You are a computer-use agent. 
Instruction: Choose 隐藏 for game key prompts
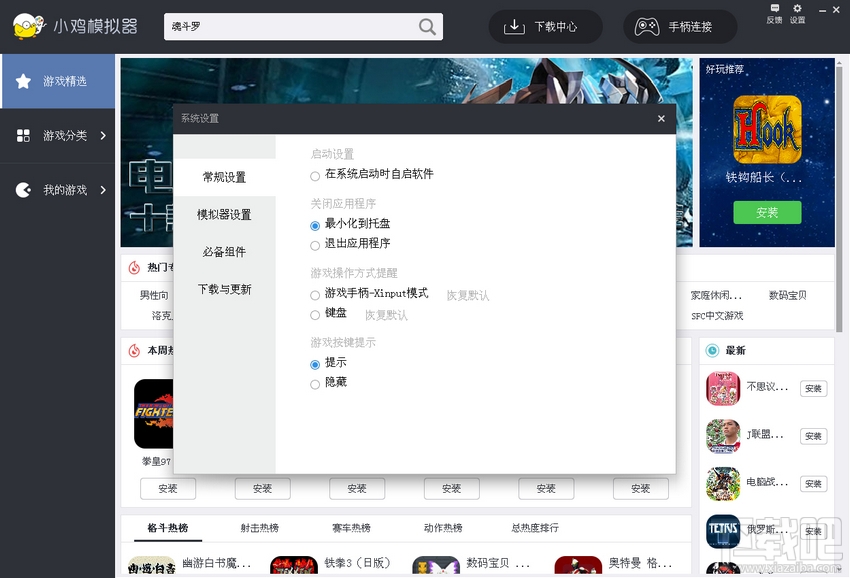(314, 383)
